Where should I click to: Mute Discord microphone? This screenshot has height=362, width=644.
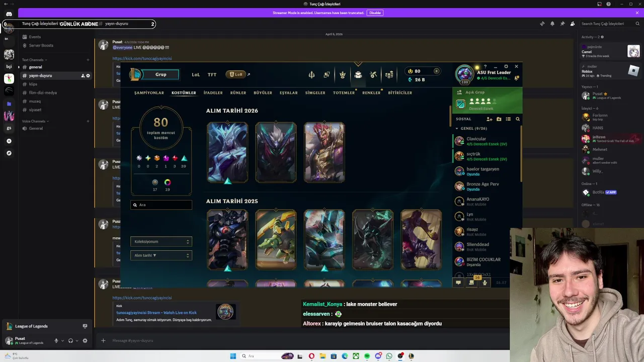click(56, 340)
